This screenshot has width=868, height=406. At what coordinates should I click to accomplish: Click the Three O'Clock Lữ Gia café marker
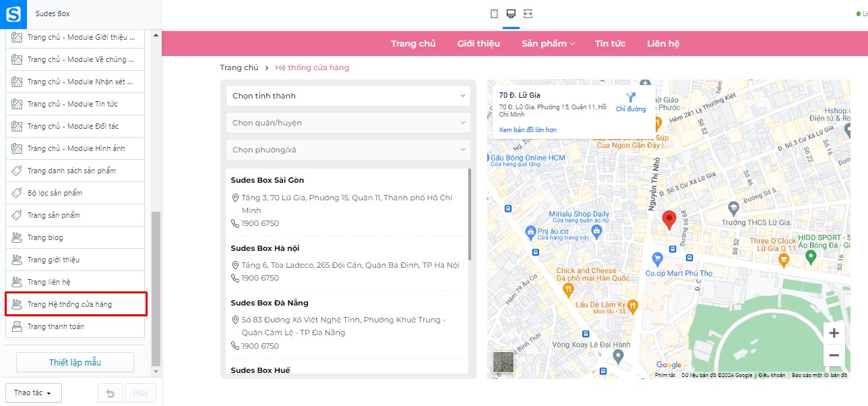click(783, 259)
